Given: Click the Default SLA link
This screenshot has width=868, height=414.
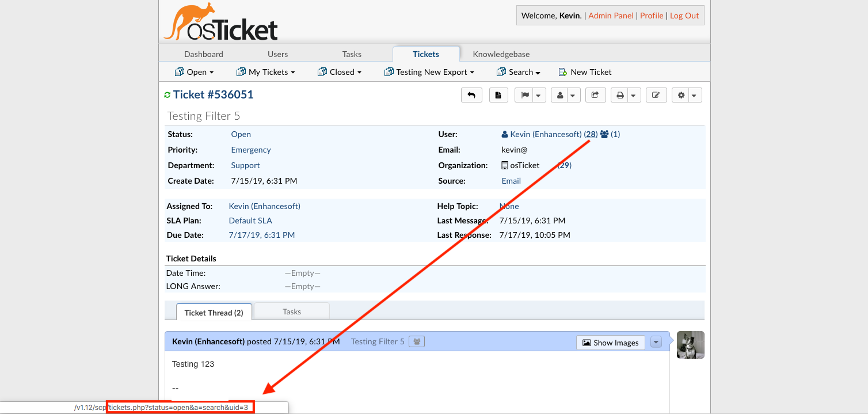Looking at the screenshot, I should coord(250,220).
